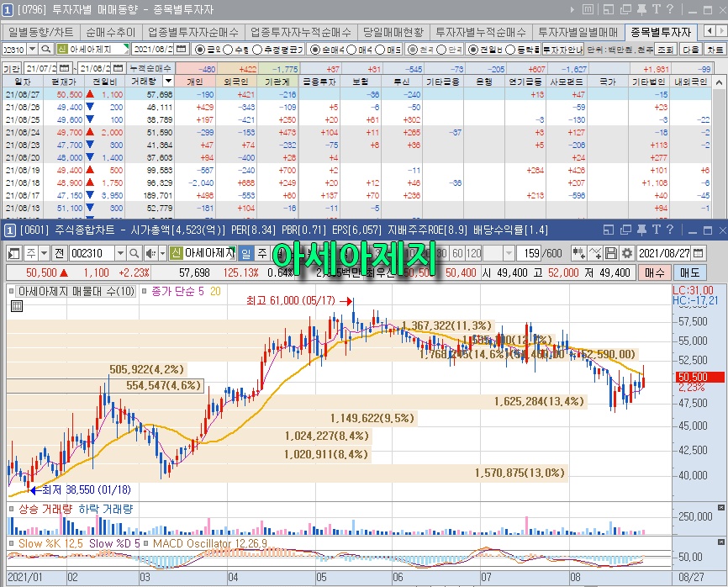
Task: Open the chart stock code 002310 dropdown
Action: tap(120, 254)
